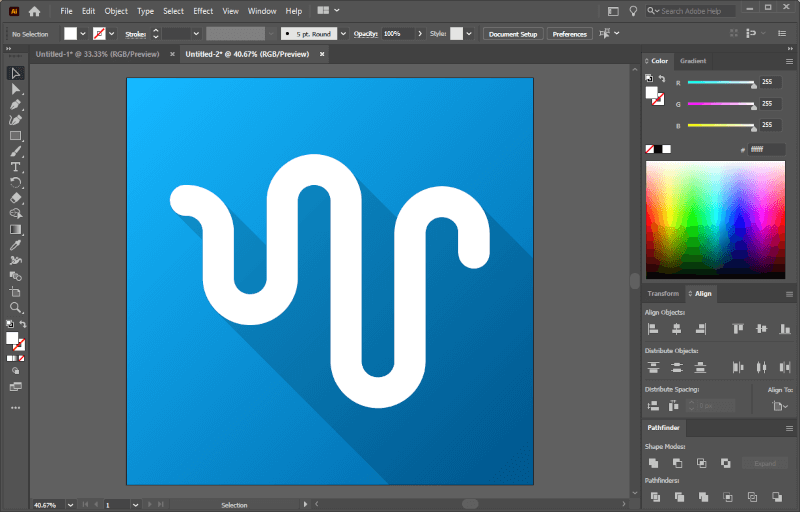Screen dimensions: 800x512
Task: Change Screen Mode in toolbar
Action: coord(15,387)
